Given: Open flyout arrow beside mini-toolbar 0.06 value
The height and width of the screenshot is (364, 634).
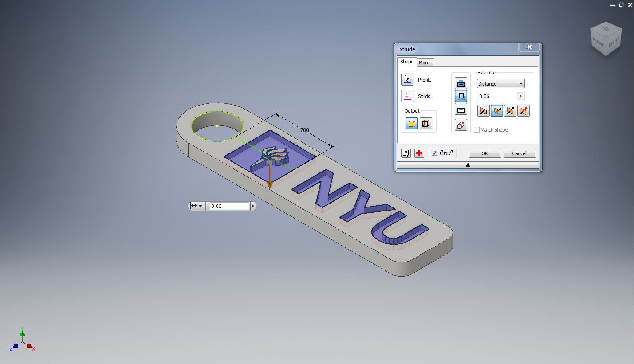Looking at the screenshot, I should (x=253, y=206).
